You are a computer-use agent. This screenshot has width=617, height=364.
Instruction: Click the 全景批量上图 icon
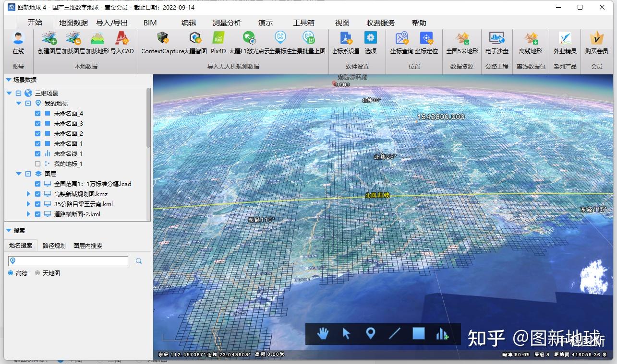point(308,38)
